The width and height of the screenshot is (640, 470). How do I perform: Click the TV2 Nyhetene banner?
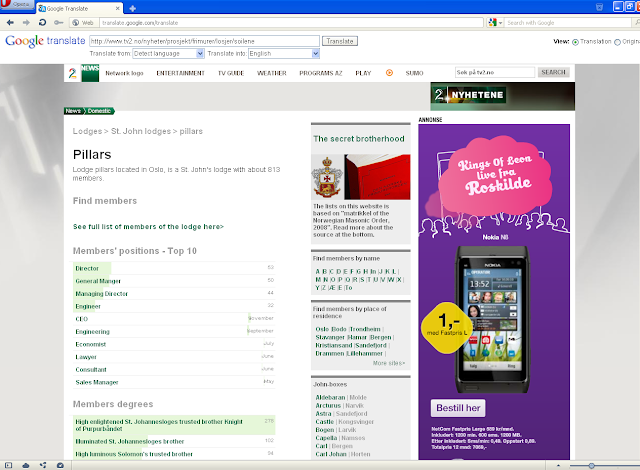502,96
